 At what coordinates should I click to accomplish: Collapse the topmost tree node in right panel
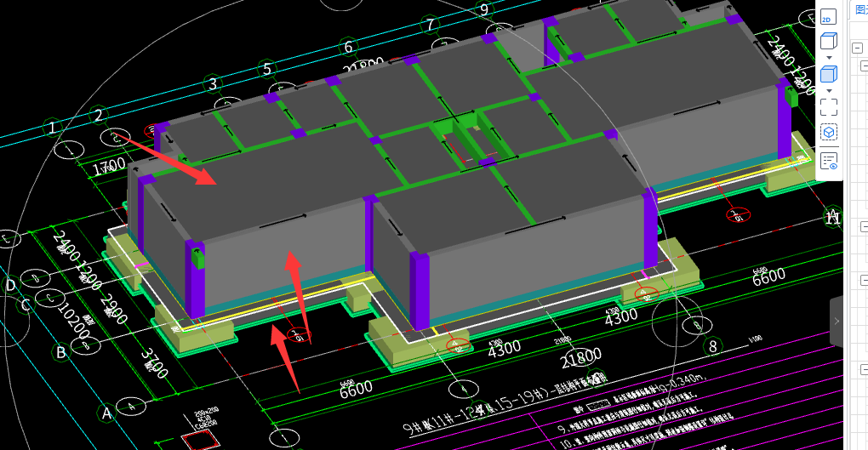pyautogui.click(x=857, y=48)
